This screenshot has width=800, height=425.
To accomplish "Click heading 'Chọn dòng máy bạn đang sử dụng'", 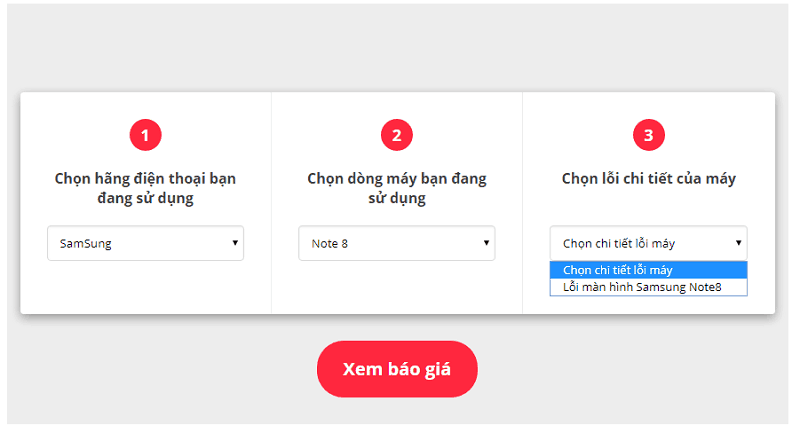I will [397, 188].
